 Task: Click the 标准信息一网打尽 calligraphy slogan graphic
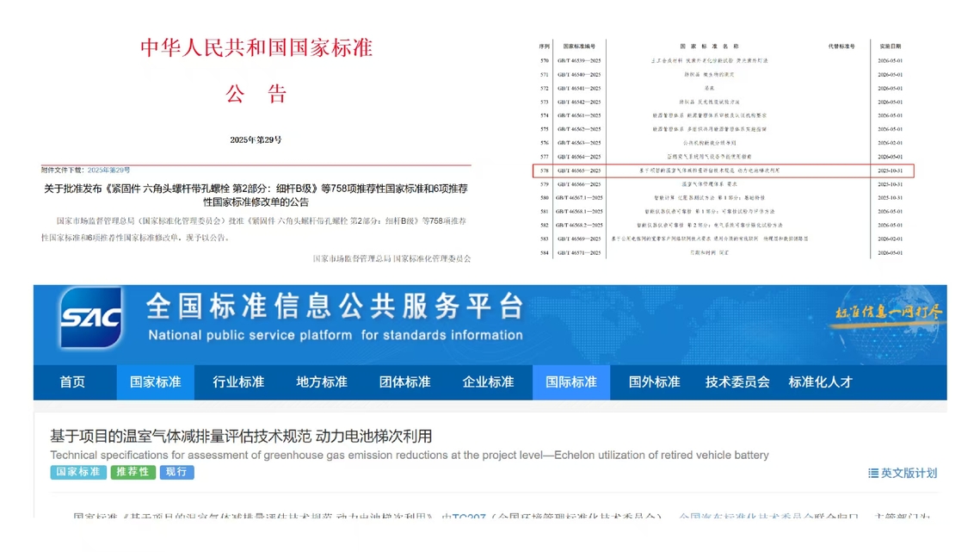tap(889, 312)
